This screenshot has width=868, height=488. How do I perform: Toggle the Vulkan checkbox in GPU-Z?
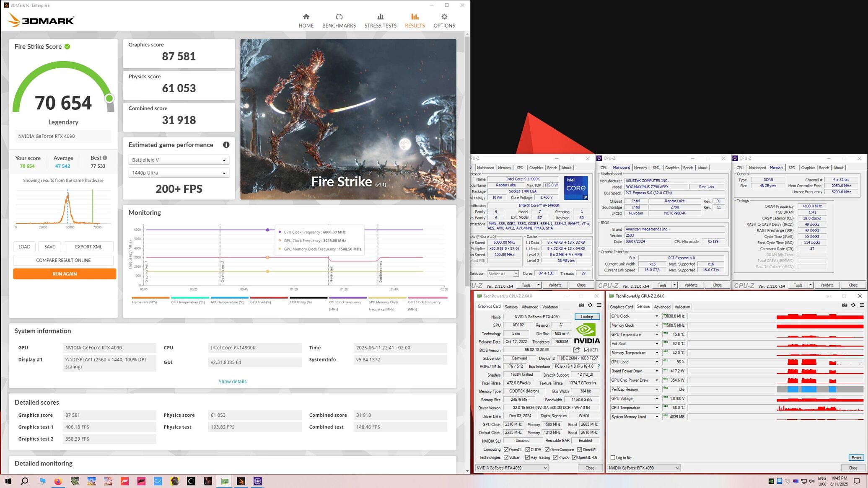(x=506, y=457)
